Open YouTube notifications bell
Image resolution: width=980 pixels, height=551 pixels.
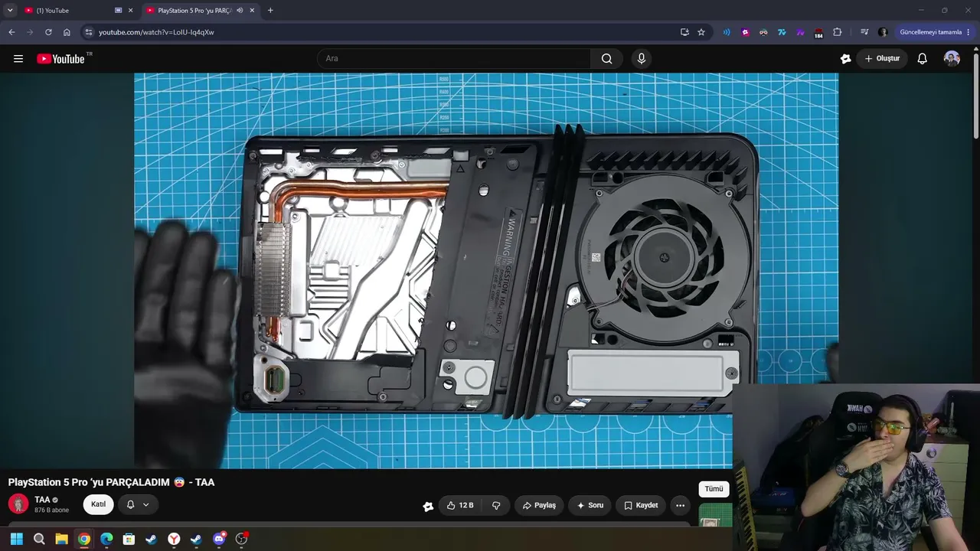coord(923,59)
